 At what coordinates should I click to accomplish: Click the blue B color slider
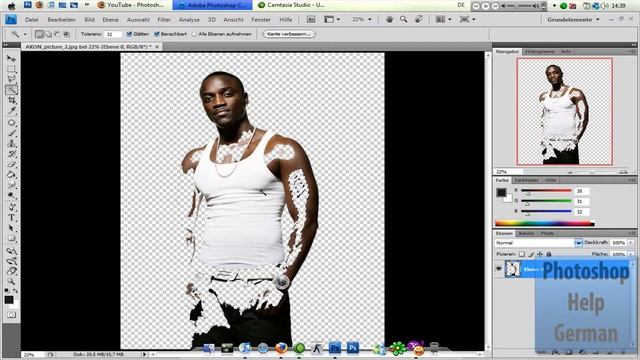(546, 211)
